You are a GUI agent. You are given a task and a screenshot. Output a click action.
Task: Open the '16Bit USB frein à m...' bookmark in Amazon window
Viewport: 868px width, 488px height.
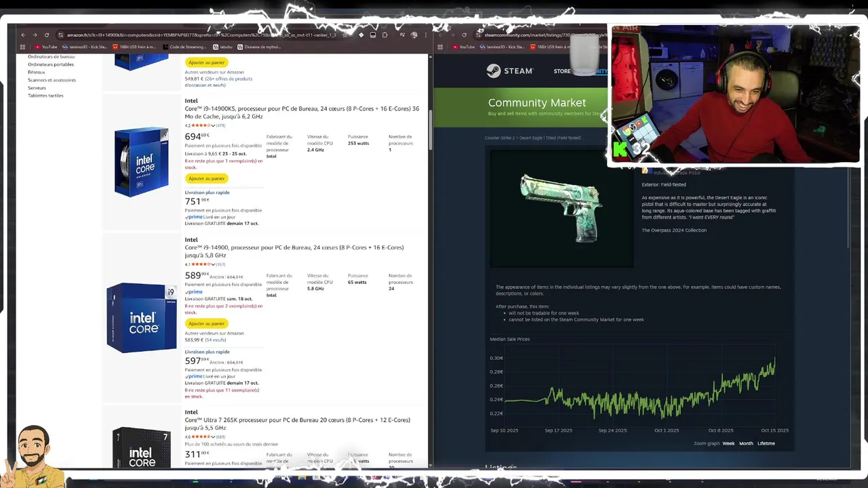[135, 47]
